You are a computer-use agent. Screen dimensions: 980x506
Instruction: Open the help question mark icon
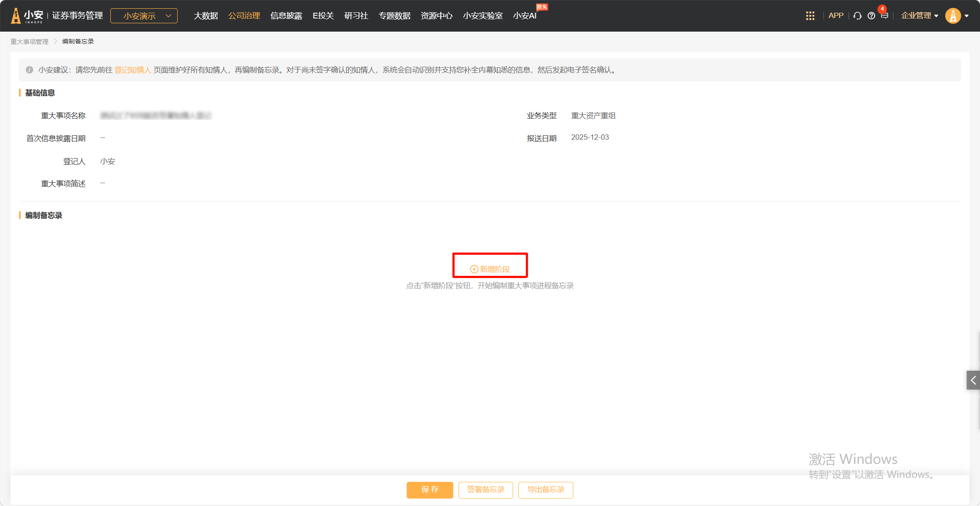(x=871, y=16)
